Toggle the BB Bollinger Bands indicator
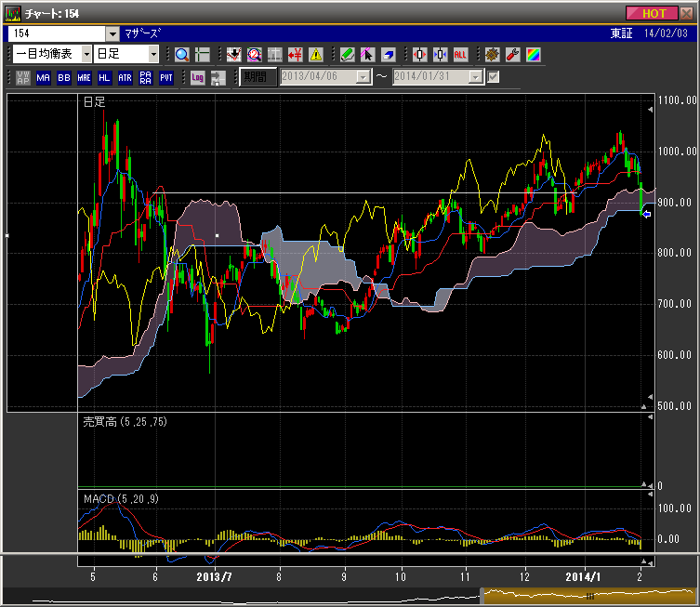Screen dimensions: 700x607 click(x=64, y=77)
